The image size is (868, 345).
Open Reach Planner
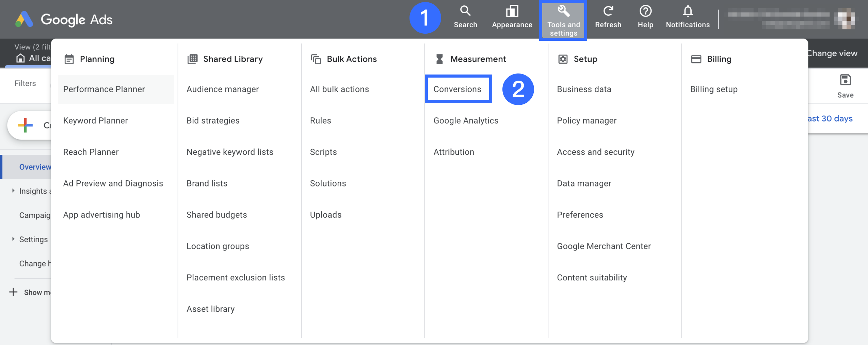click(x=91, y=152)
